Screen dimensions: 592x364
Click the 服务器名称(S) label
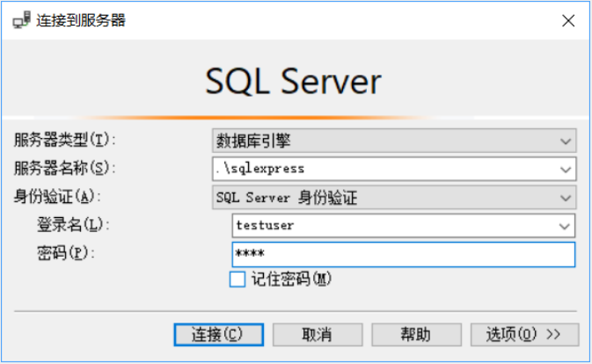click(64, 168)
